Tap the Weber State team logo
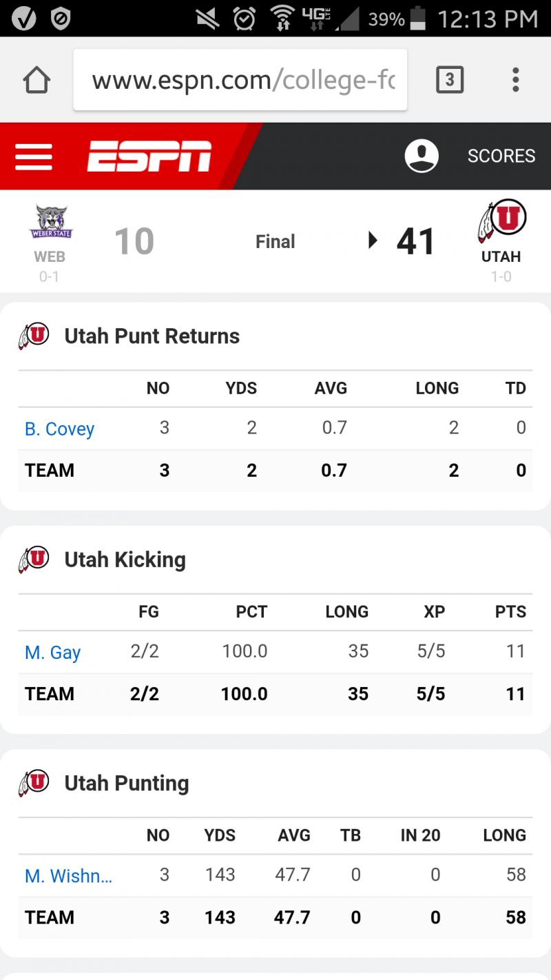The image size is (551, 980). (51, 222)
